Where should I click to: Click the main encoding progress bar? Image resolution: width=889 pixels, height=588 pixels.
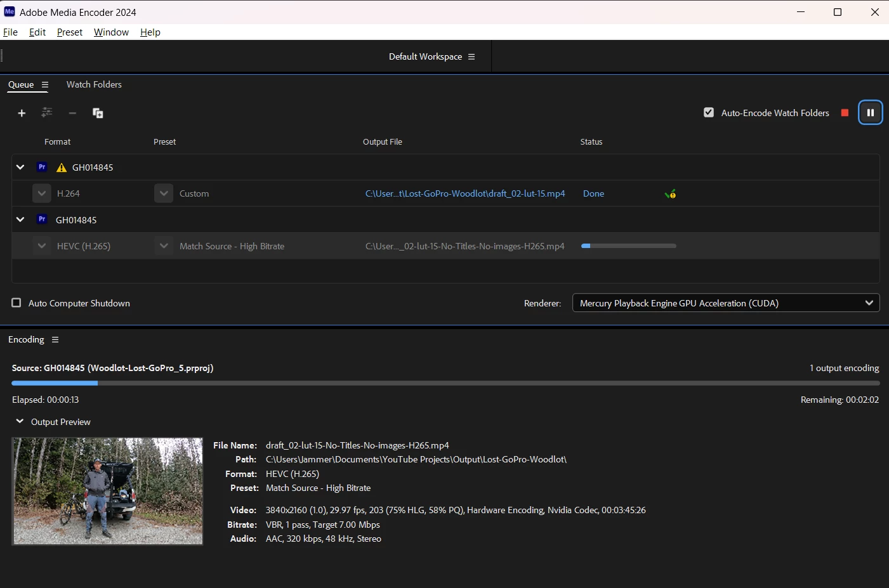pos(445,383)
